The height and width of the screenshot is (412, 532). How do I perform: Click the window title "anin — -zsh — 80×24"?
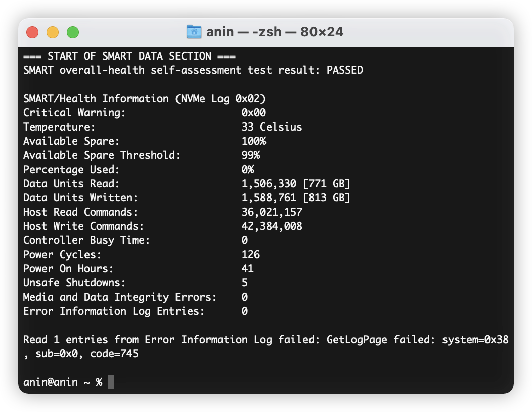275,32
